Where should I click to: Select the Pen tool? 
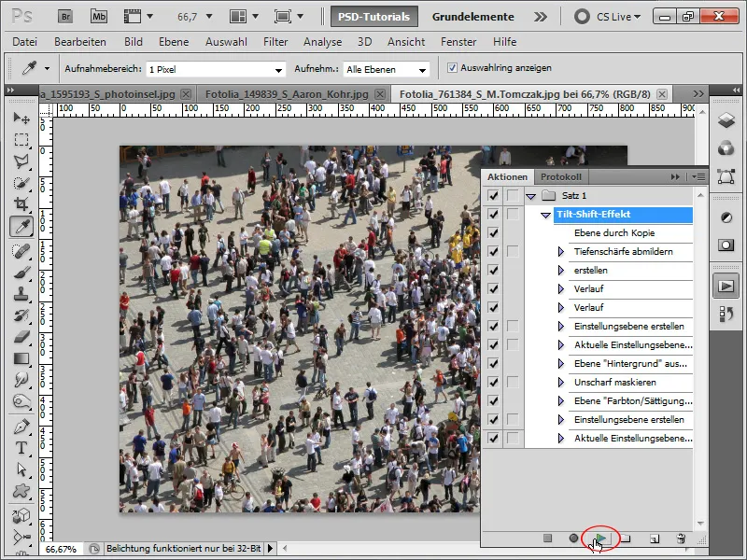[21, 427]
